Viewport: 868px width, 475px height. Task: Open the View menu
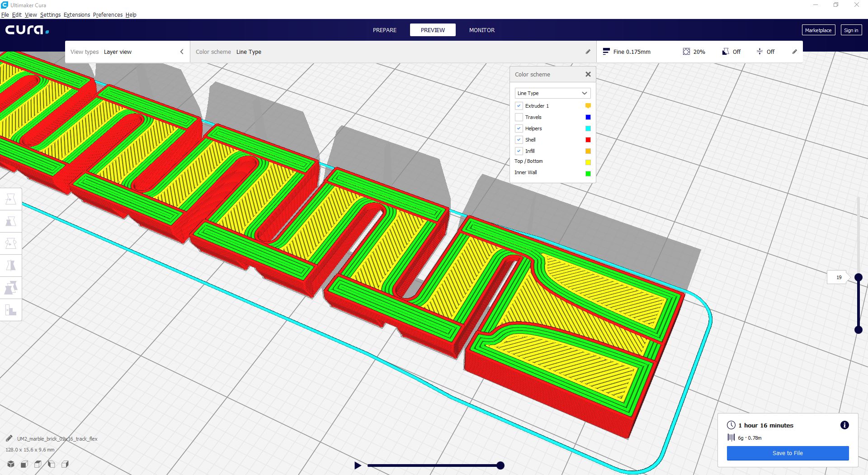tap(31, 14)
